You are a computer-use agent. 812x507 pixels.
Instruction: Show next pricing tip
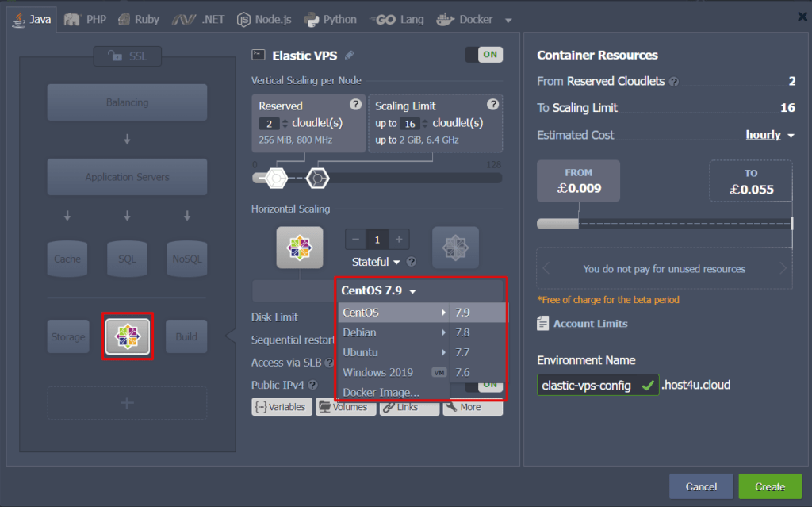[x=783, y=268]
